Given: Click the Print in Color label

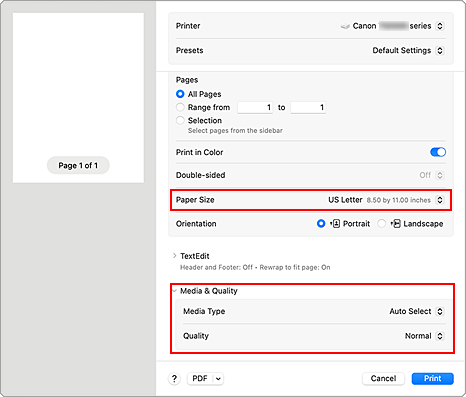Looking at the screenshot, I should [x=199, y=152].
